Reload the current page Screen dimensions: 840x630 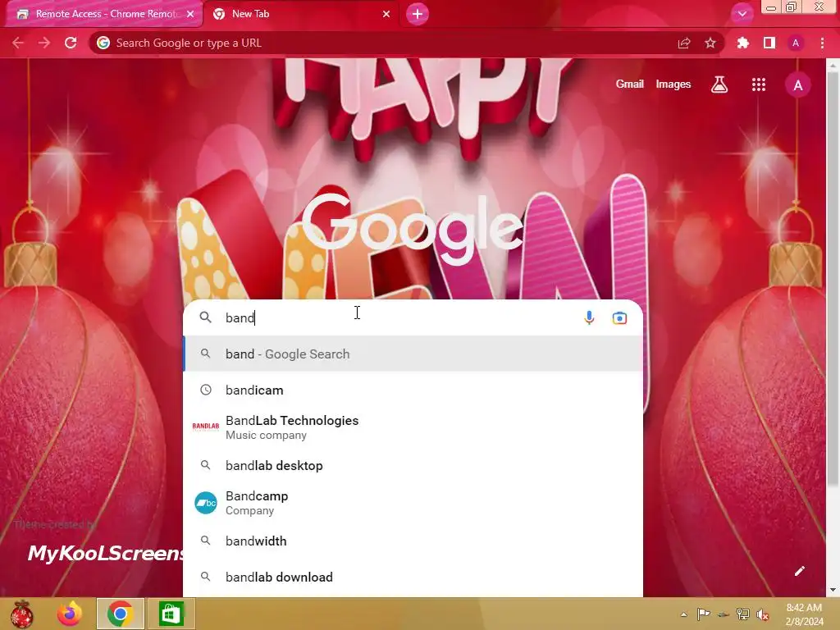coord(71,43)
